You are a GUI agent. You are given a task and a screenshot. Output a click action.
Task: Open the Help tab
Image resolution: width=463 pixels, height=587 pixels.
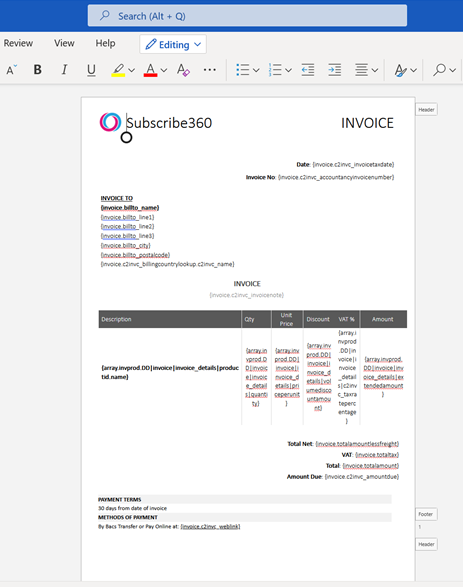point(105,43)
